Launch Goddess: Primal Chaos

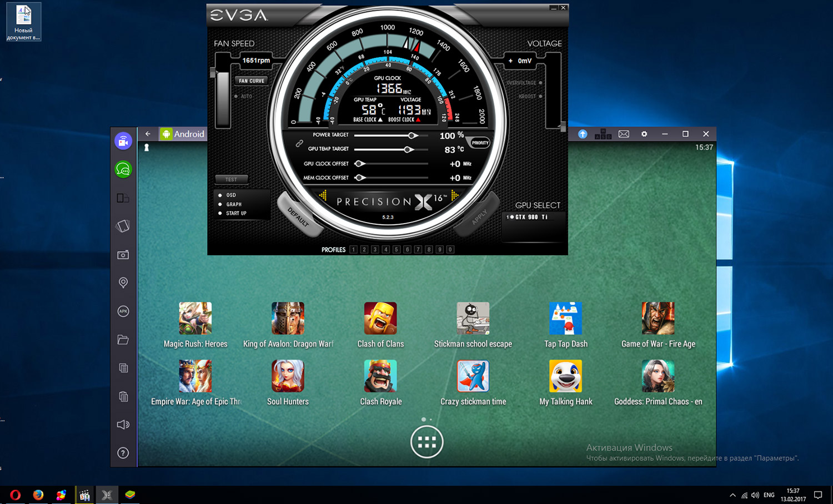(658, 376)
